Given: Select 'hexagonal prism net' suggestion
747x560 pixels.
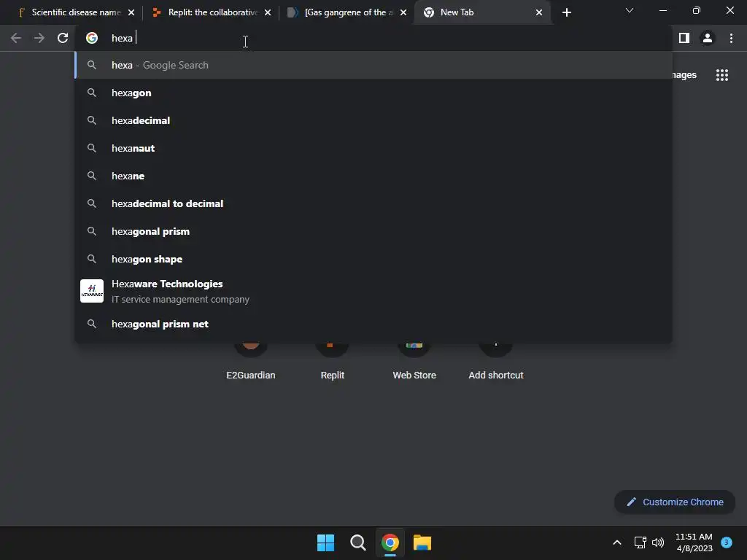Looking at the screenshot, I should 373,324.
